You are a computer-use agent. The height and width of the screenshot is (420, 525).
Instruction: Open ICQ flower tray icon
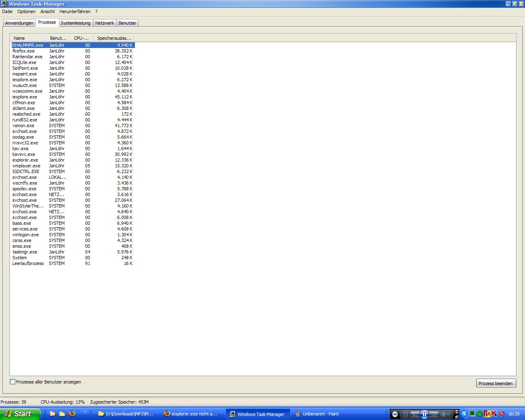(x=479, y=414)
